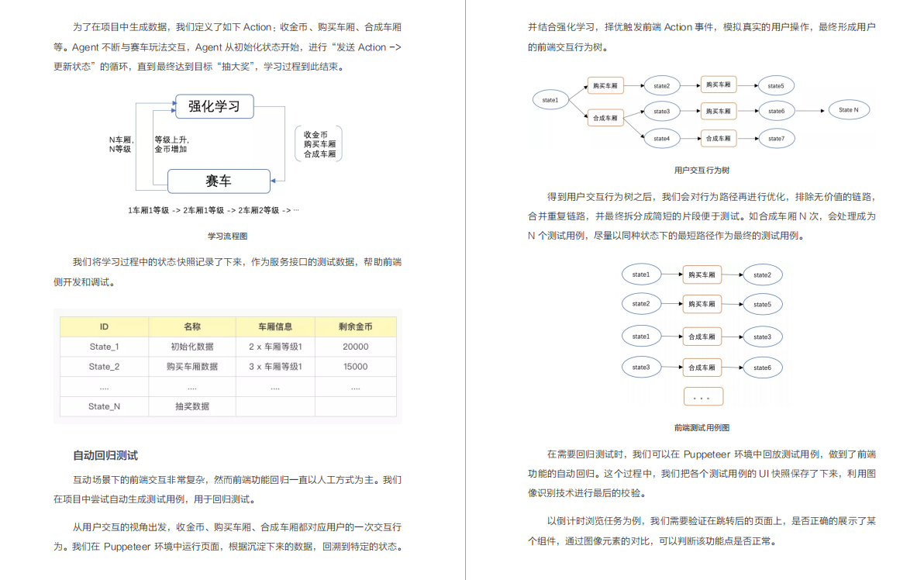Click the 名称 table header
Image resolution: width=924 pixels, height=580 pixels.
point(192,326)
